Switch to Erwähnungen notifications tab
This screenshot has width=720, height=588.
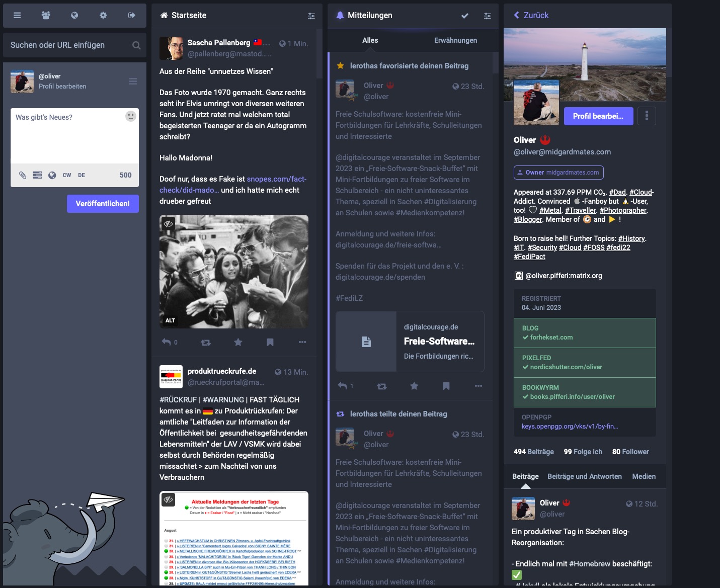455,40
